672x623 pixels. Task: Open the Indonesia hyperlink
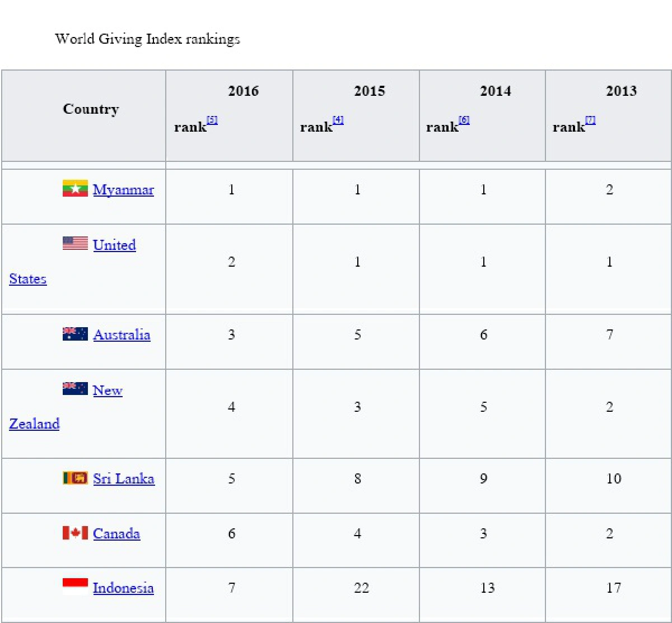(x=123, y=588)
